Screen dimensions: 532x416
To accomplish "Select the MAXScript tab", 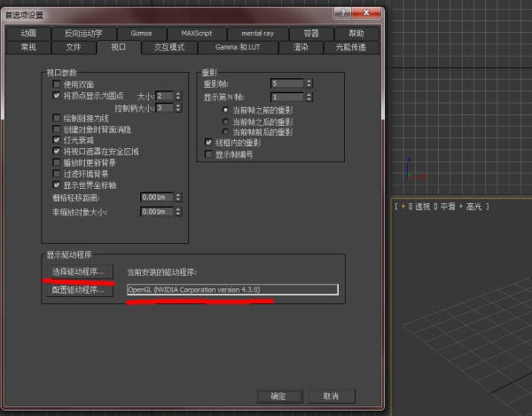I will [197, 33].
